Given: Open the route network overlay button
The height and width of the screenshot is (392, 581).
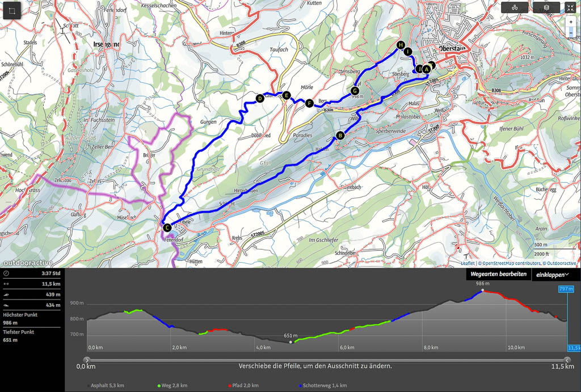Looking at the screenshot, I should 515,8.
